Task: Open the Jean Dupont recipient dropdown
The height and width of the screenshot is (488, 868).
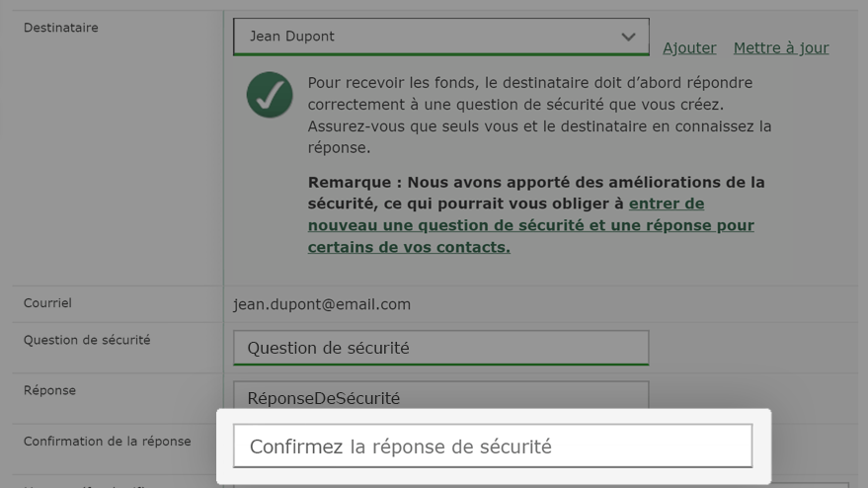Action: 440,37
